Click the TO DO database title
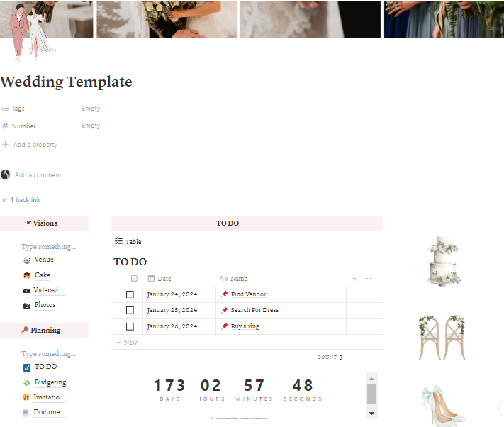Image resolution: width=504 pixels, height=427 pixels. pyautogui.click(x=130, y=262)
